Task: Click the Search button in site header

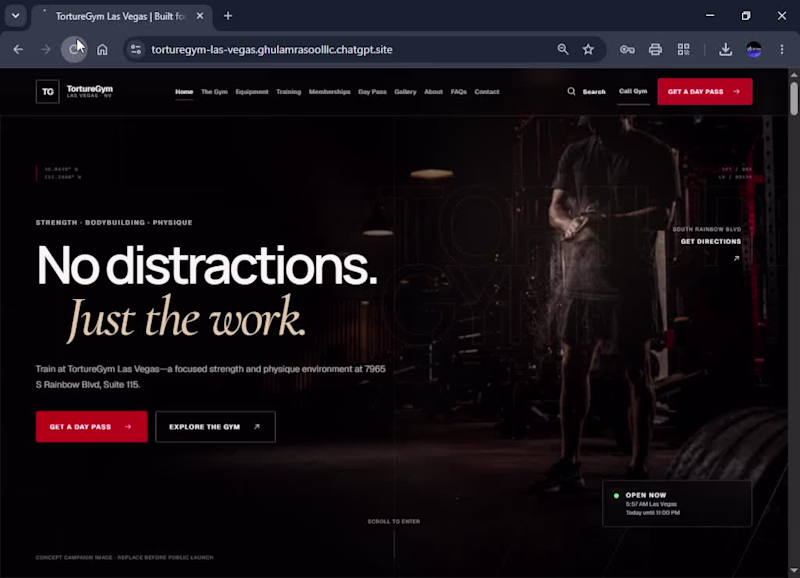Action: pyautogui.click(x=586, y=92)
